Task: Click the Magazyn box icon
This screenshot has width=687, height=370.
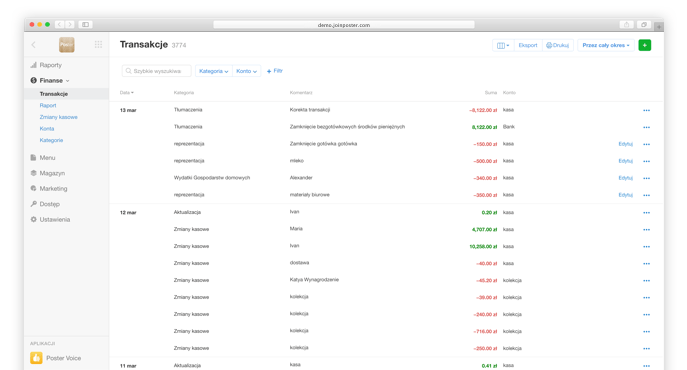Action: [33, 173]
